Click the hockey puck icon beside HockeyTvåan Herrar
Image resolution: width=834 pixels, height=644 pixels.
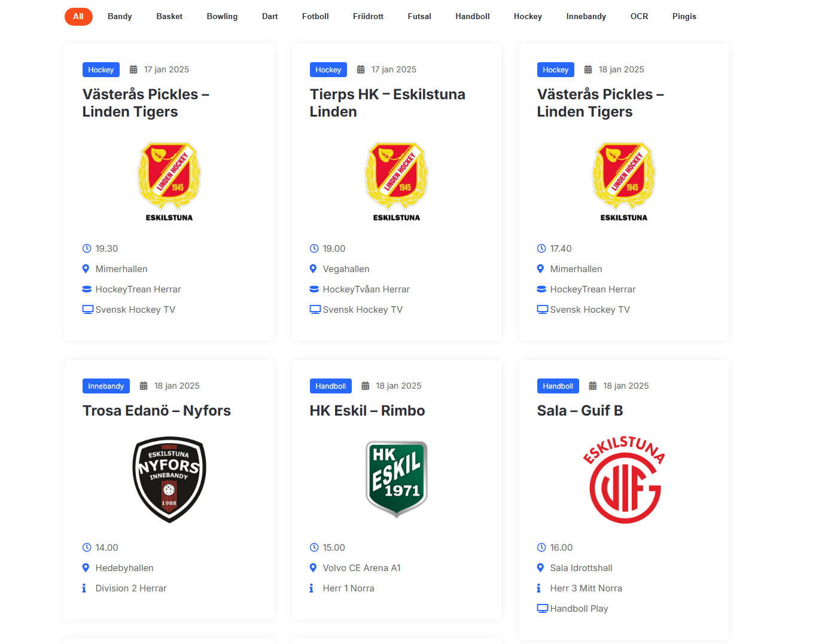point(314,289)
